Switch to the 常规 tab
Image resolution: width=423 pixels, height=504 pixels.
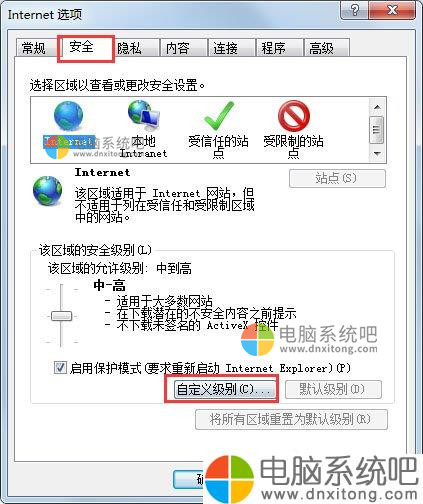click(34, 48)
